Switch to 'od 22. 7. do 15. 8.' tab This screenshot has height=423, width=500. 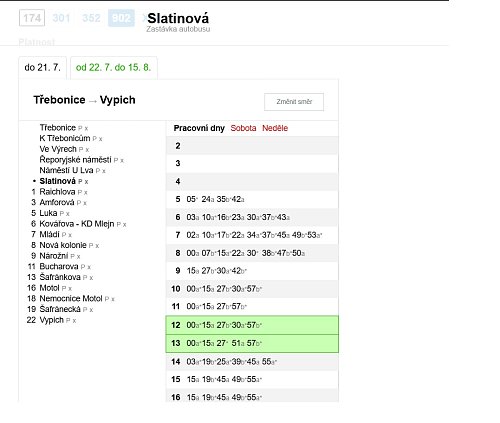click(x=113, y=68)
